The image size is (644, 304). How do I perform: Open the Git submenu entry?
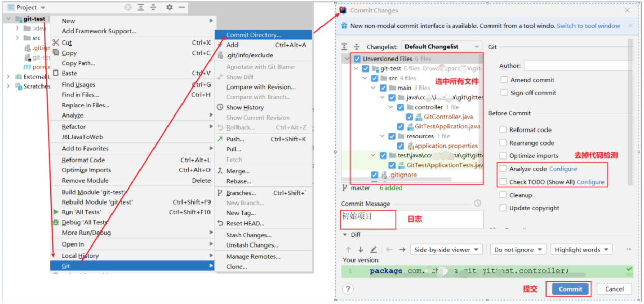point(132,266)
